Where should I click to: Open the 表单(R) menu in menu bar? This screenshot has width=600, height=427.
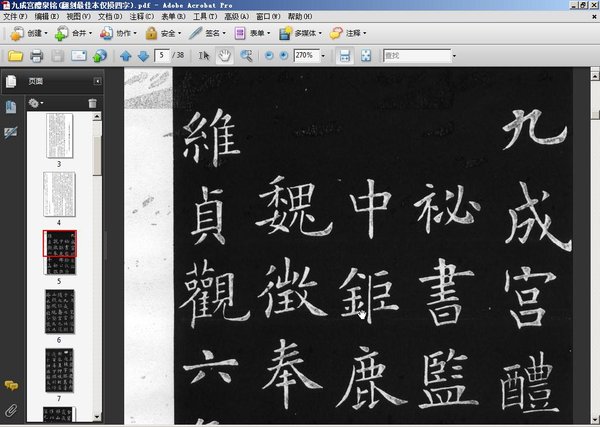tap(173, 16)
